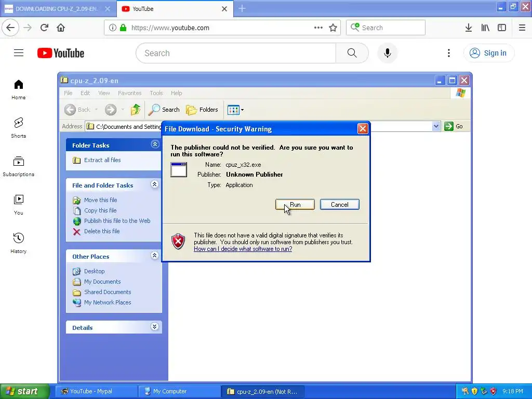Open the Back history dropdown arrow

(x=96, y=110)
